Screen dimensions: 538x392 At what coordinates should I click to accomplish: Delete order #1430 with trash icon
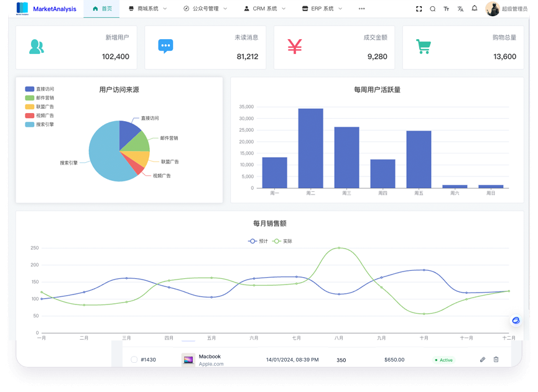496,360
